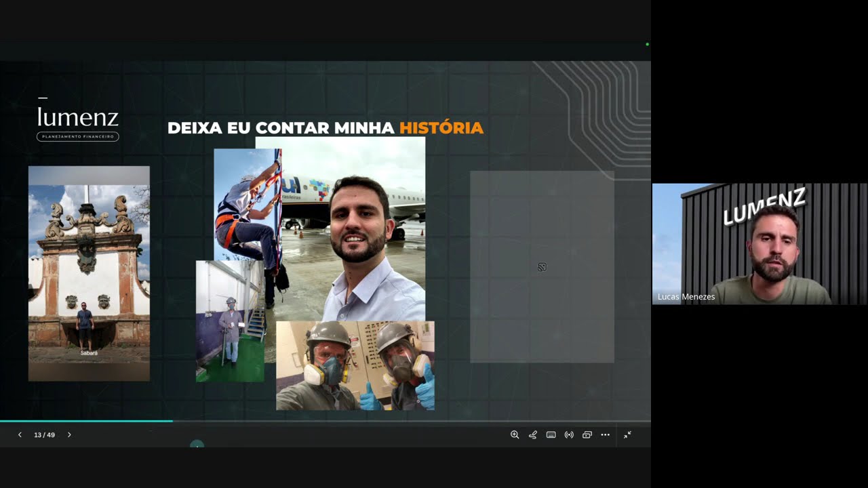Open the zoom magnifier tool
This screenshot has width=868, height=488.
pyautogui.click(x=515, y=435)
